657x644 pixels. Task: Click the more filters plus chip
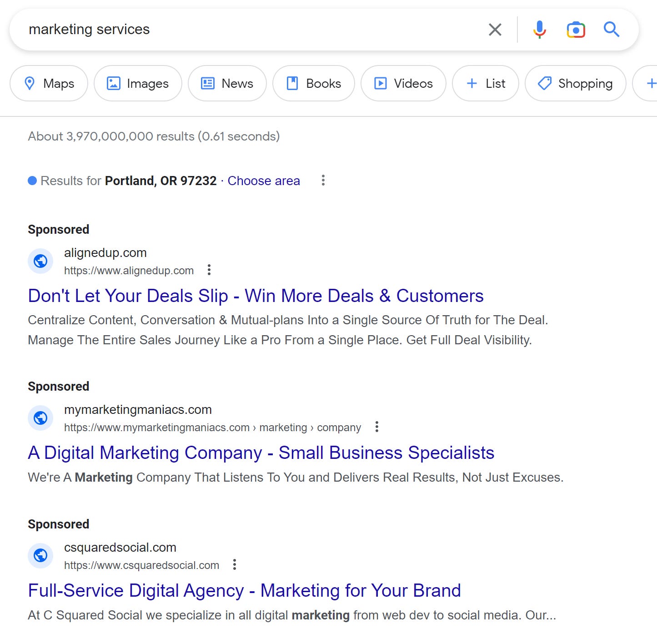coord(651,83)
